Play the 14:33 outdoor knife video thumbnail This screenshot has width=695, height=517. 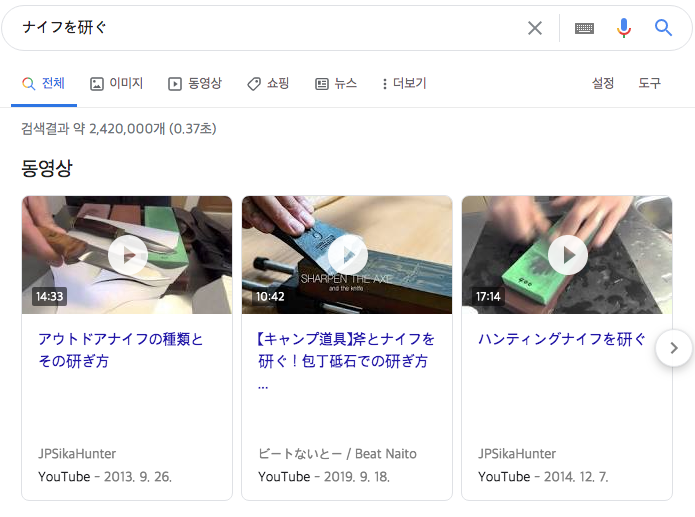pos(127,255)
